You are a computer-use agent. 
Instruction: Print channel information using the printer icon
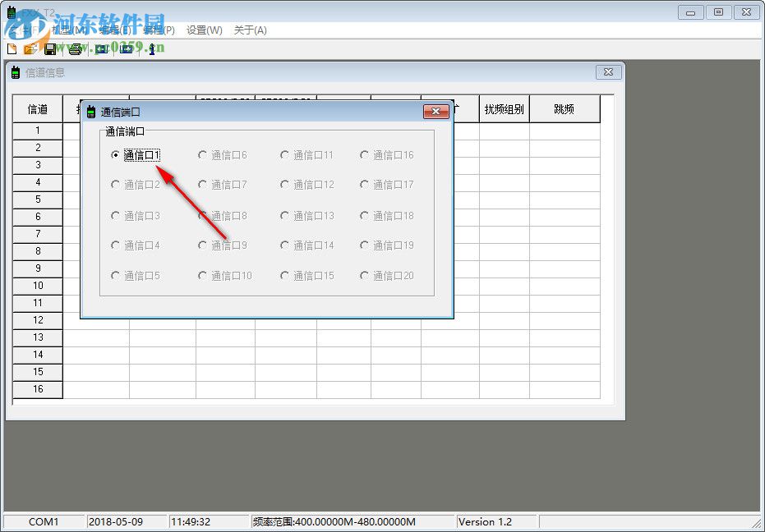click(x=76, y=48)
